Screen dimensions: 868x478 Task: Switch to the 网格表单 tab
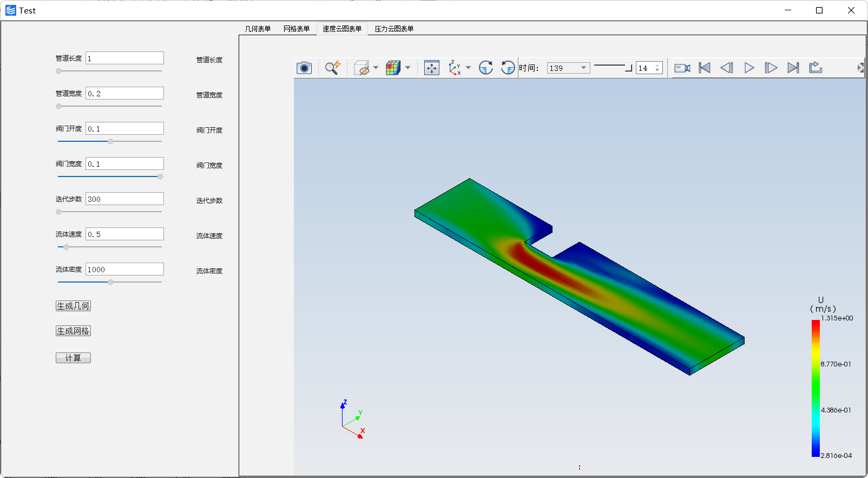(x=297, y=29)
